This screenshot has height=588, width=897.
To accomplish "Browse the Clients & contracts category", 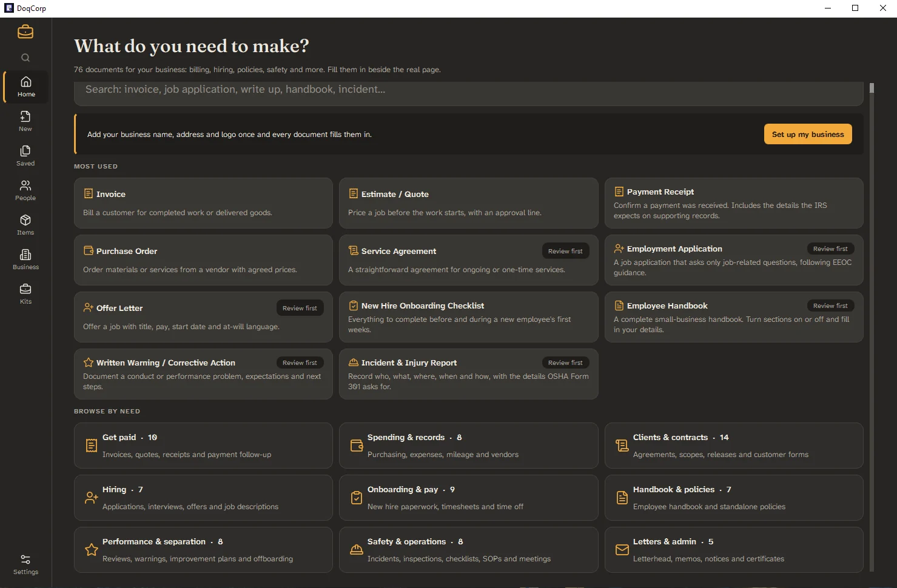I will tap(734, 446).
